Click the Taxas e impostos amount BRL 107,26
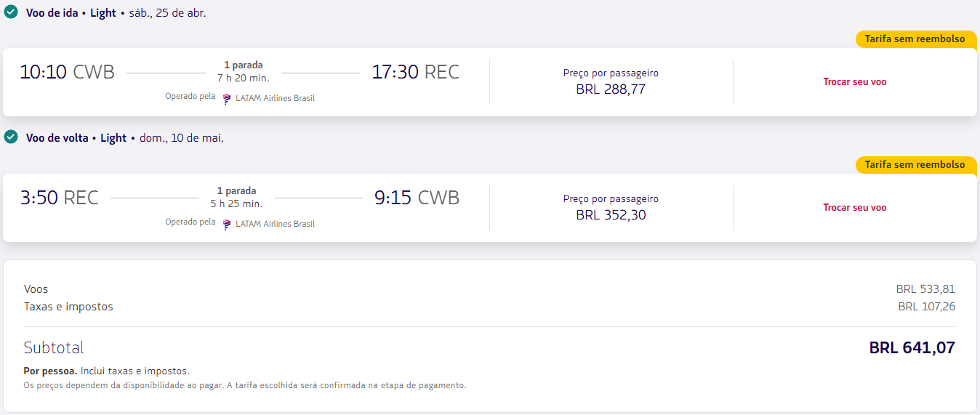The image size is (980, 415). (926, 307)
